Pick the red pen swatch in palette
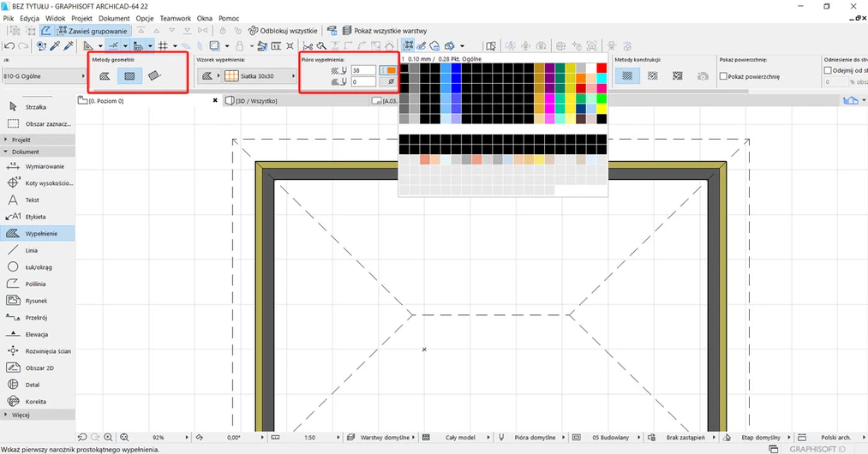The height and width of the screenshot is (454, 868). tap(602, 69)
